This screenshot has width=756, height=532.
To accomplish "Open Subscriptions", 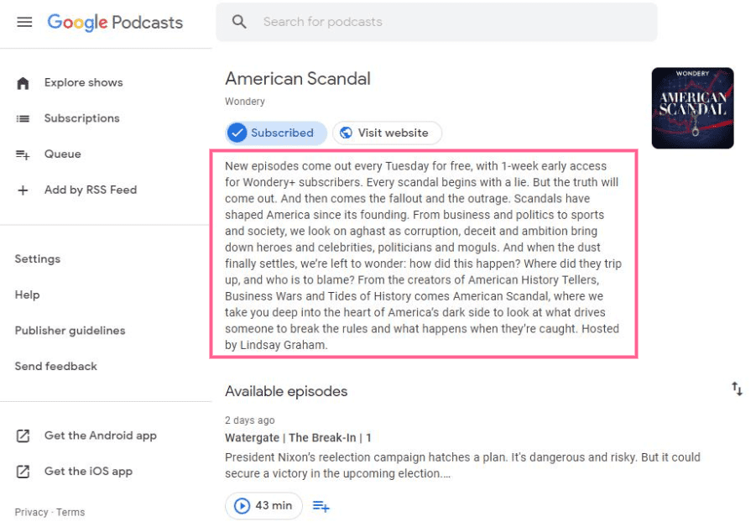I will tap(67, 118).
